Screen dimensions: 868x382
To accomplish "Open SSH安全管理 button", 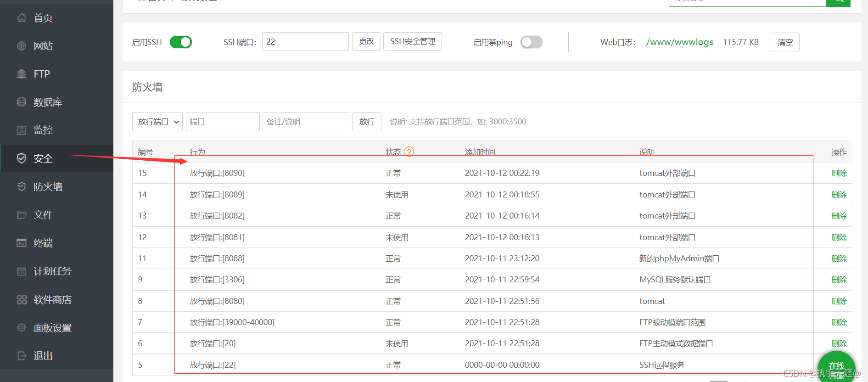I will click(x=413, y=41).
